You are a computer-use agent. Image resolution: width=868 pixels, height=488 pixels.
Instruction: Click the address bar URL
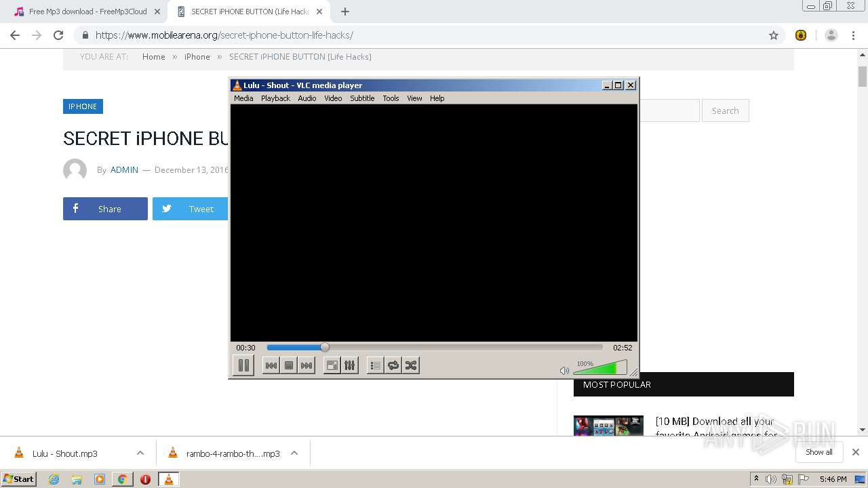tap(224, 35)
